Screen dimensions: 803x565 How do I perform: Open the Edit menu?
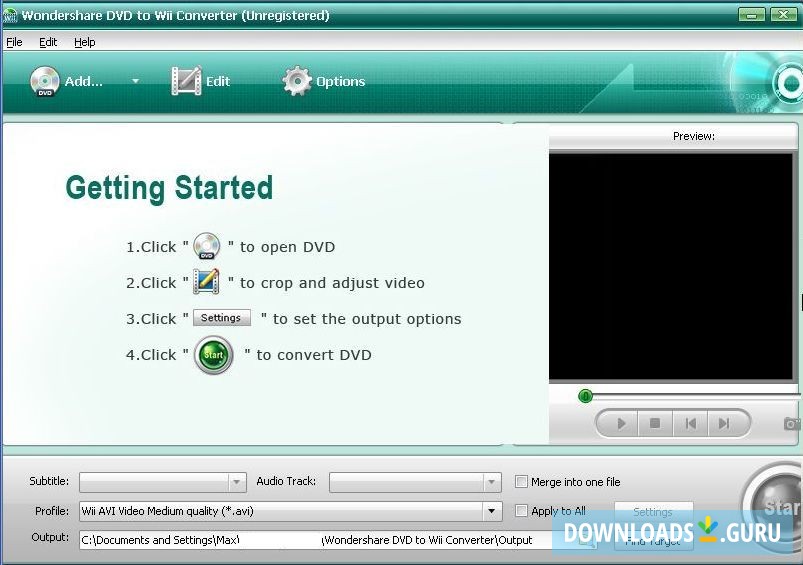pos(48,42)
